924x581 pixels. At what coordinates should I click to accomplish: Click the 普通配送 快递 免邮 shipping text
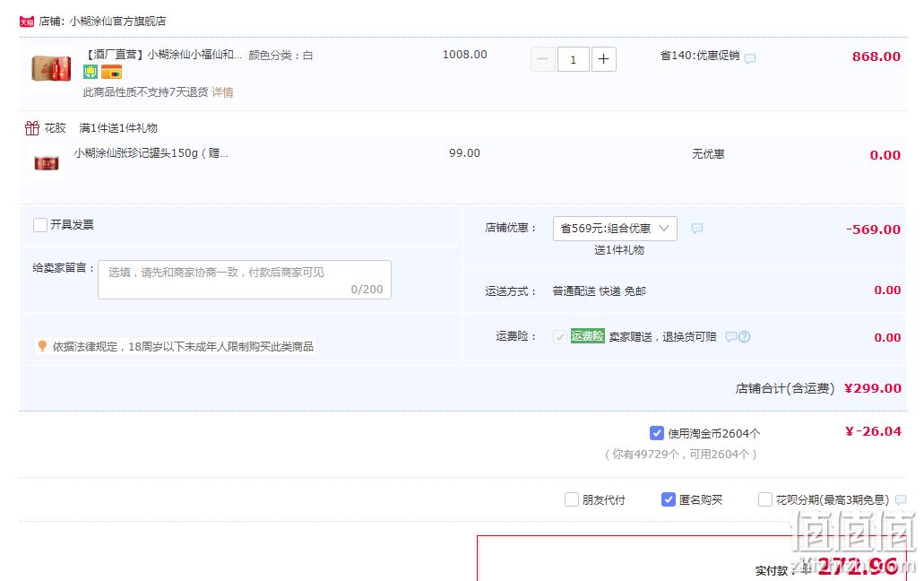pos(600,291)
